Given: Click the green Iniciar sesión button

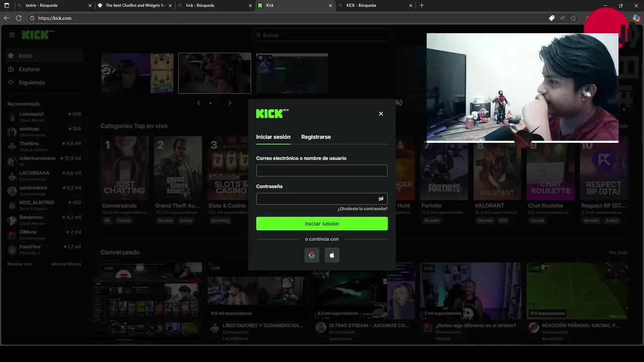Looking at the screenshot, I should pyautogui.click(x=322, y=224).
